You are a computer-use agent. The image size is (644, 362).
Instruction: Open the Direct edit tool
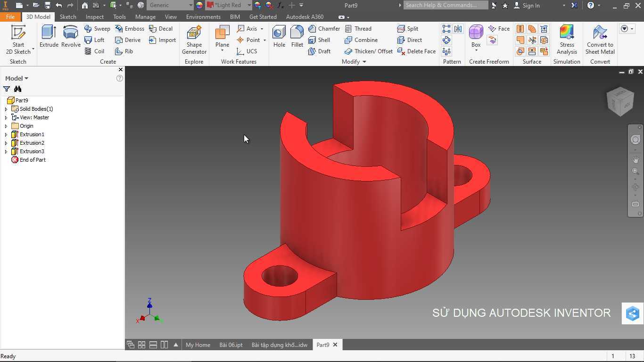[x=410, y=40]
